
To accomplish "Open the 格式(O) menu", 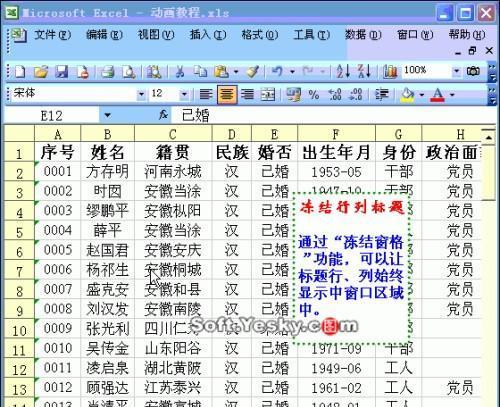I will (260, 34).
